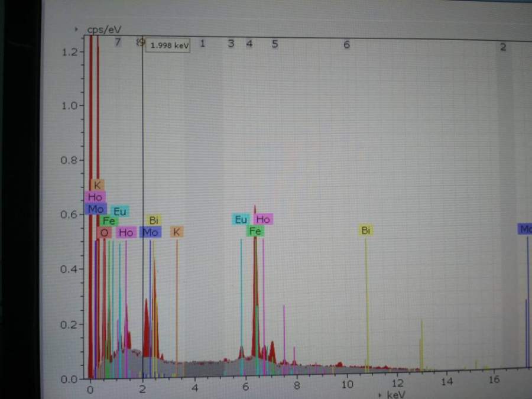Select the overlapping 8/9 region marker

coord(141,43)
